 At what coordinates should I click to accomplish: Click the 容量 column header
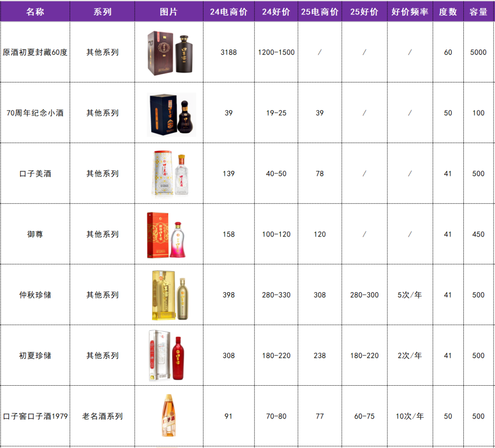tap(478, 11)
